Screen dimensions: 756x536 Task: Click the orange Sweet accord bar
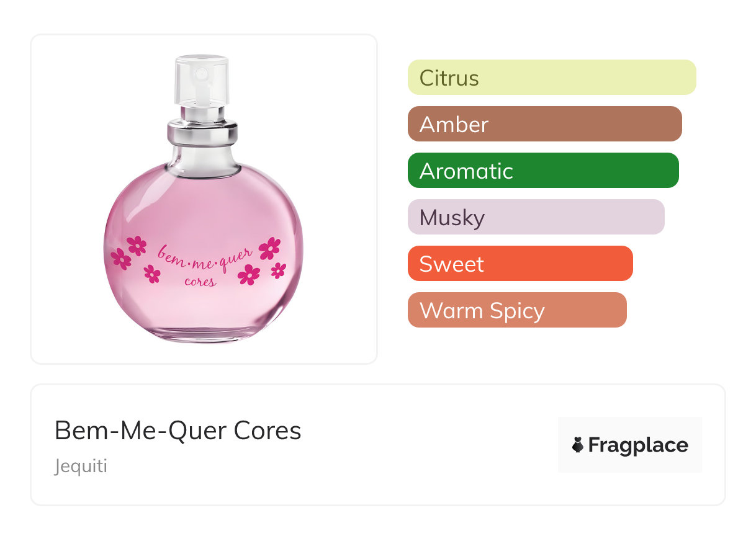coord(520,264)
